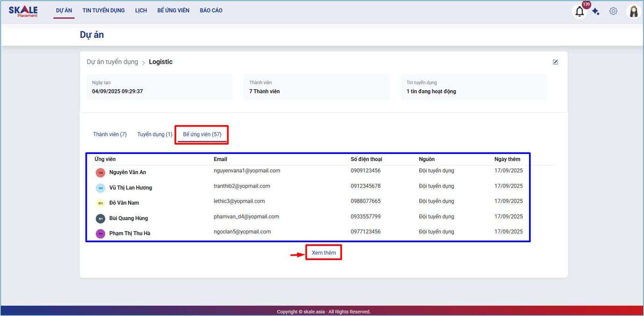The height and width of the screenshot is (316, 644).
Task: Click Bùi Quang Hùng's avatar icon
Action: click(x=100, y=218)
